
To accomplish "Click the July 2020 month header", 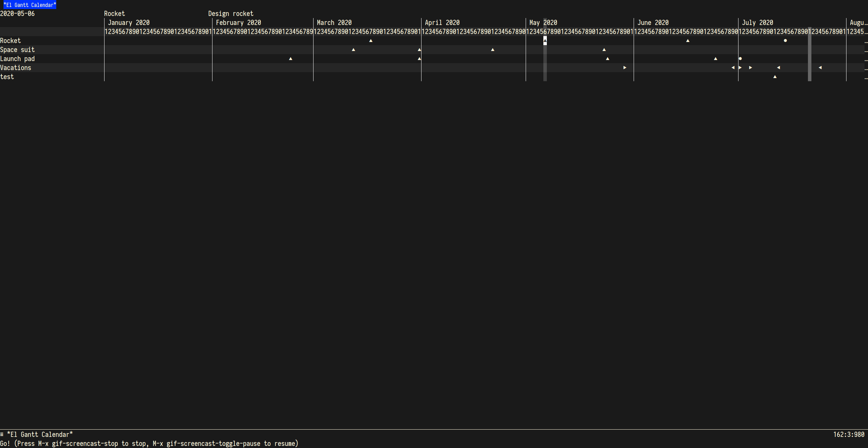I will pyautogui.click(x=757, y=23).
